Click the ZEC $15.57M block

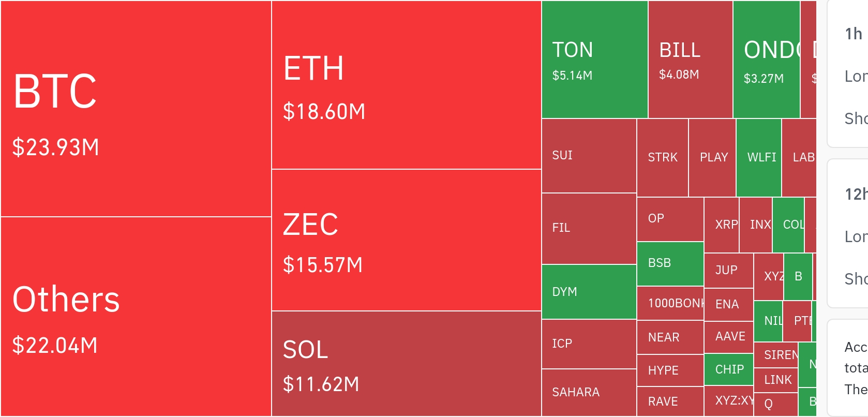click(407, 240)
